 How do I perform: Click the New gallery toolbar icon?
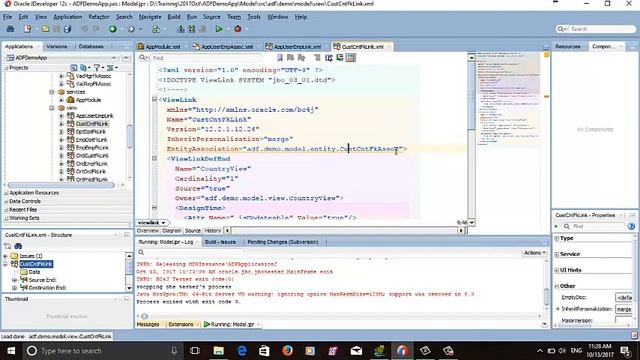(27, 29)
